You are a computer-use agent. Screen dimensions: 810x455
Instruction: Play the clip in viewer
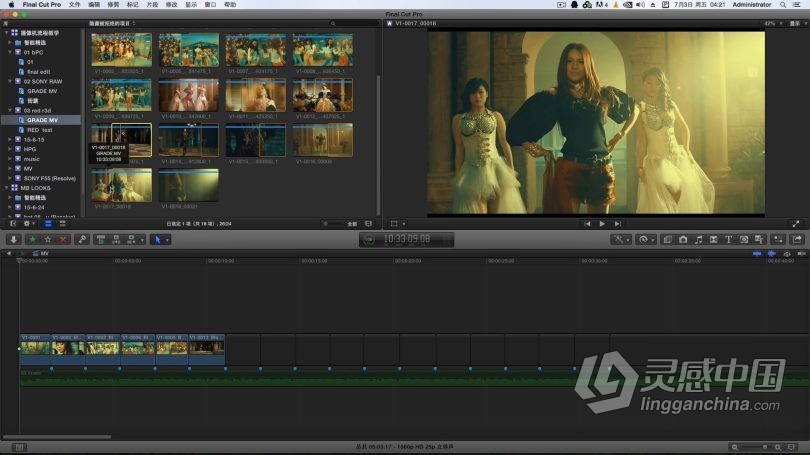point(602,224)
